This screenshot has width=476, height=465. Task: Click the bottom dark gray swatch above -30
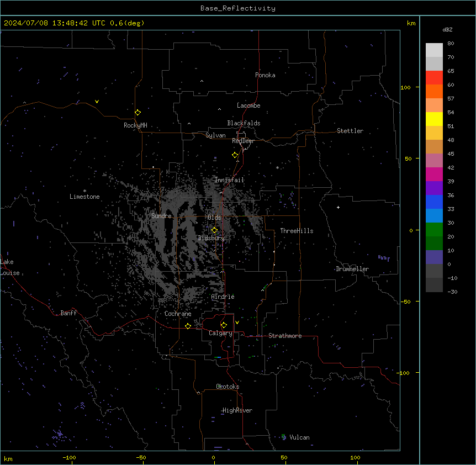pyautogui.click(x=434, y=285)
